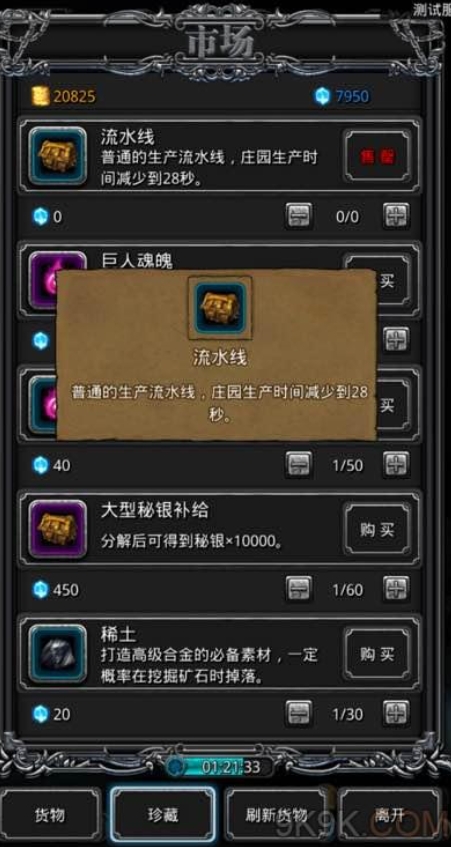The width and height of the screenshot is (451, 847).
Task: Tap the blue gem price icon beside 20
Action: (41, 714)
